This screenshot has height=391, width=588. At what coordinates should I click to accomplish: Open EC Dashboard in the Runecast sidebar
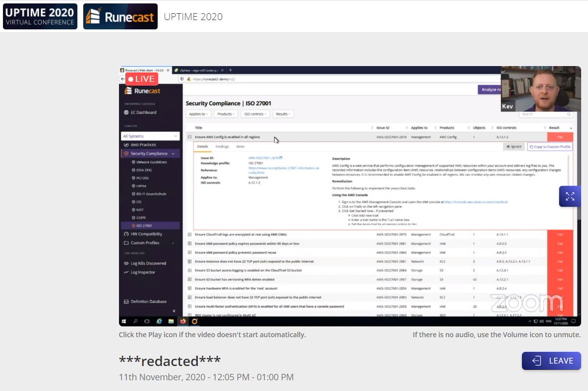click(140, 112)
